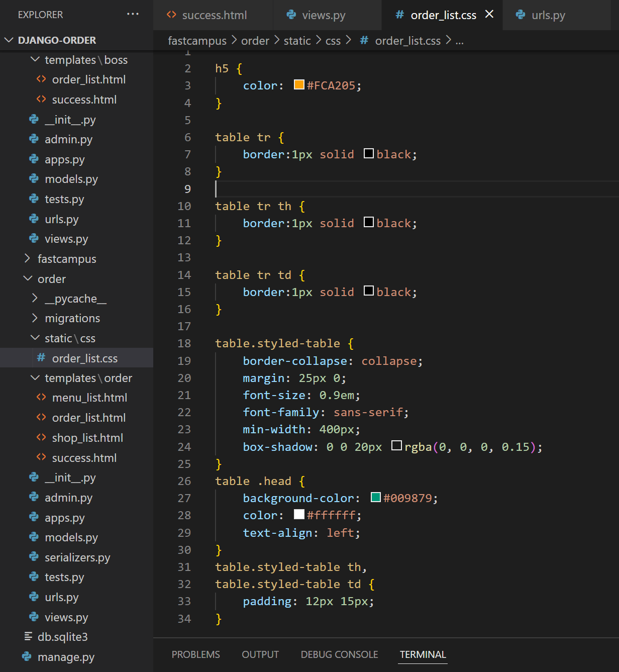Click Python icon beside boss __init__.py
Screen dimensions: 619x672
(x=34, y=119)
